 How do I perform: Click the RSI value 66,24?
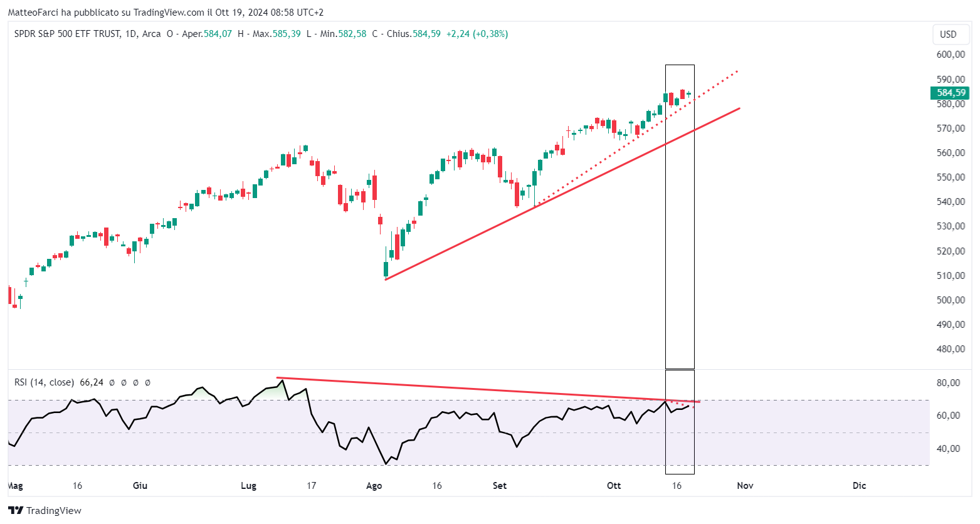click(91, 382)
